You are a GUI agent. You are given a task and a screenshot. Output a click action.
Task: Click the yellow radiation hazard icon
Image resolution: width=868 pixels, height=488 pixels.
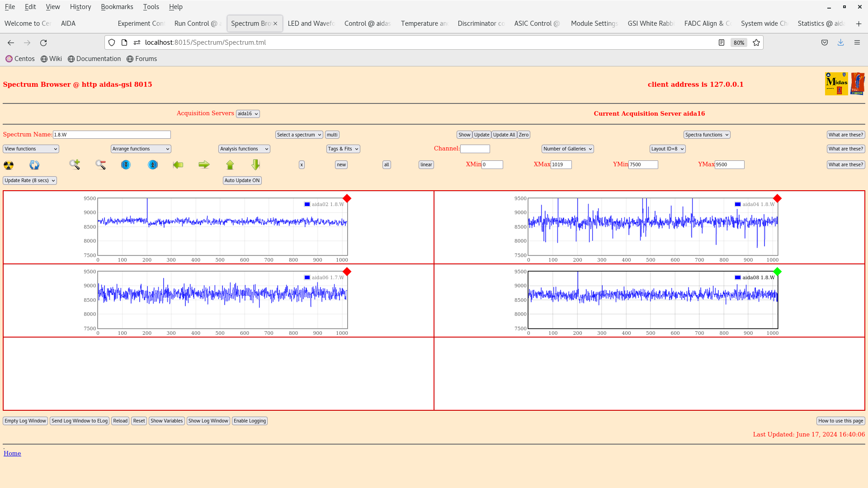(x=9, y=165)
